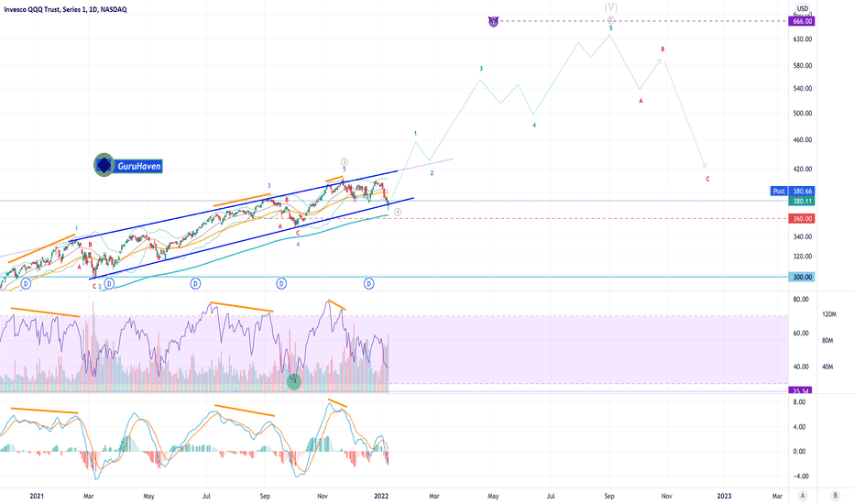854x504 pixels.
Task: Select the red B wave label near 580
Action: click(x=662, y=49)
